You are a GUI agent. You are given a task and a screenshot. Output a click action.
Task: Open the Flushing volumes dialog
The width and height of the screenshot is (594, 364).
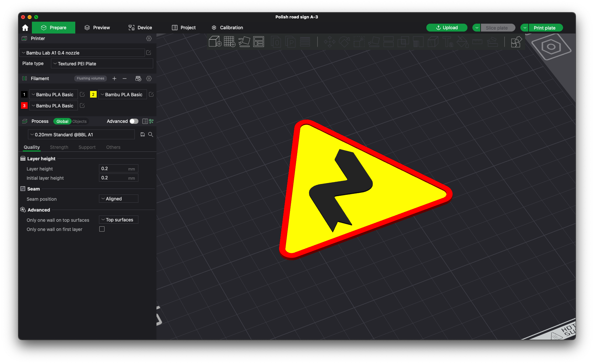click(x=90, y=78)
